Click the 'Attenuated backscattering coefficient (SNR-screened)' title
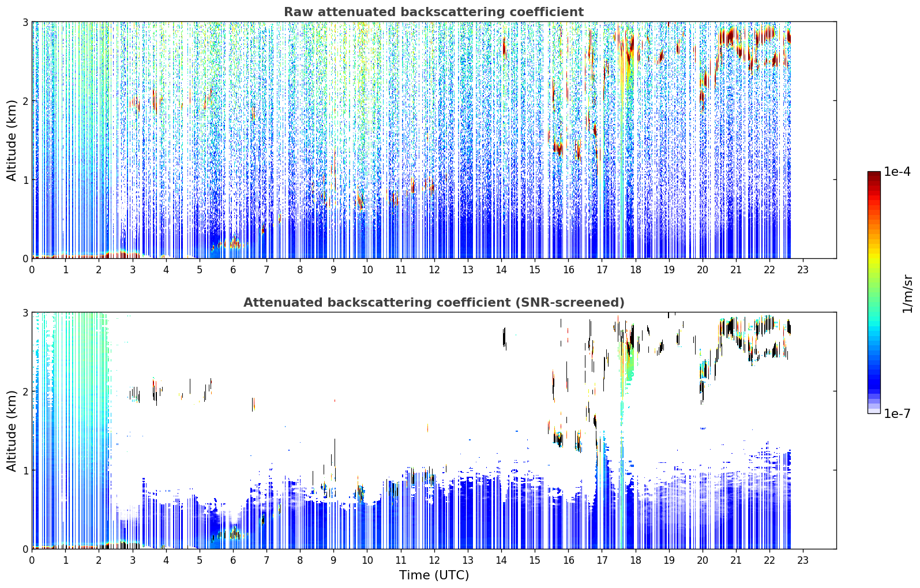This screenshot has width=920, height=588. (x=434, y=303)
